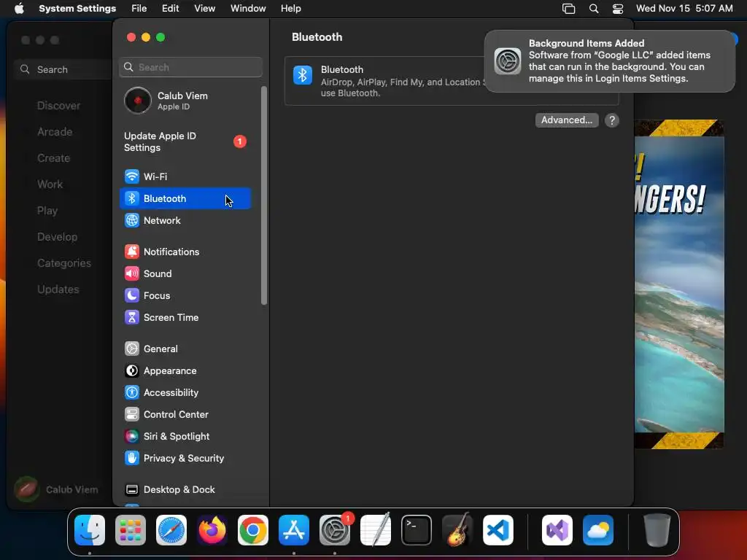Open the Window menu
747x560 pixels.
248,9
